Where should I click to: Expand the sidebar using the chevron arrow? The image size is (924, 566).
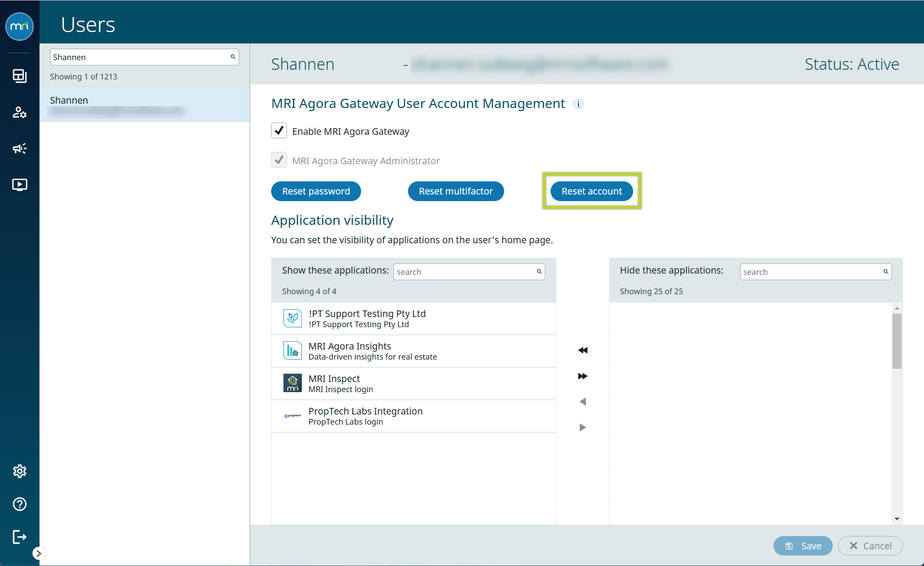point(39,554)
